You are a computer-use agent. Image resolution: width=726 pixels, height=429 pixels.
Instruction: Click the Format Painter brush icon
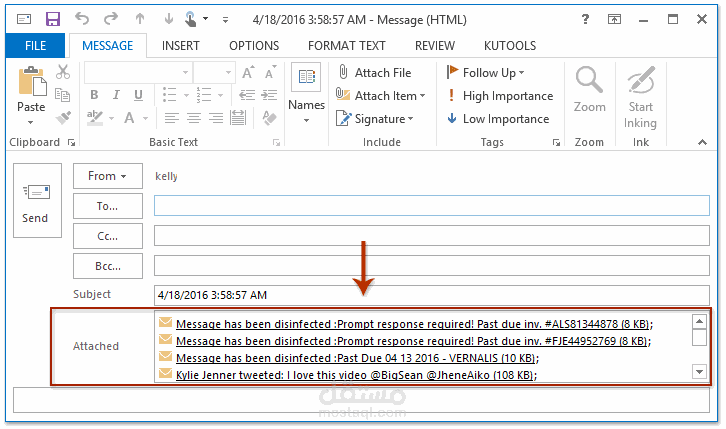coord(63,118)
